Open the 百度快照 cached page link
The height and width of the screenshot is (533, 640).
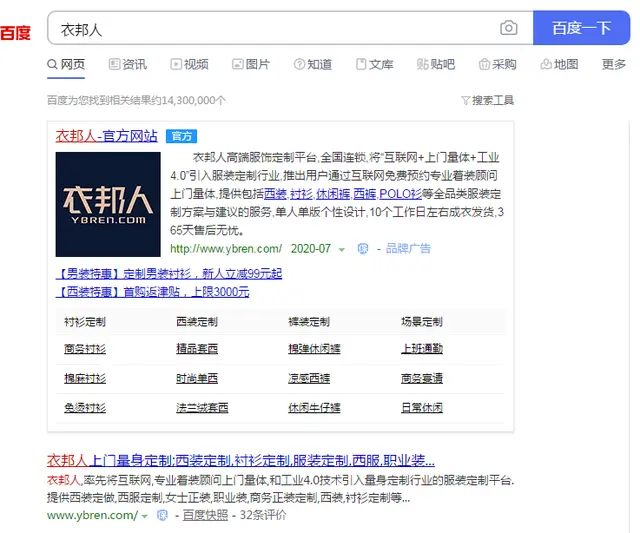point(205,515)
